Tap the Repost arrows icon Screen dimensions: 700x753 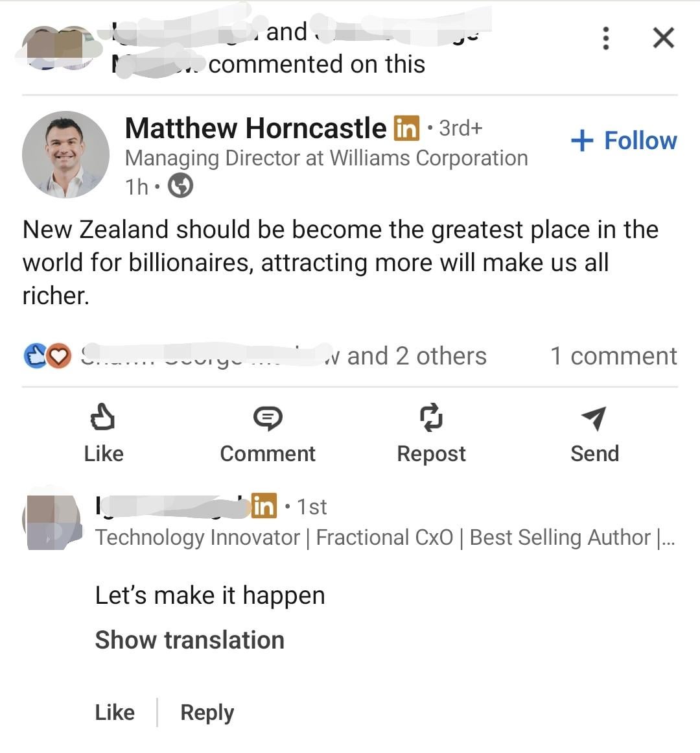(x=431, y=418)
